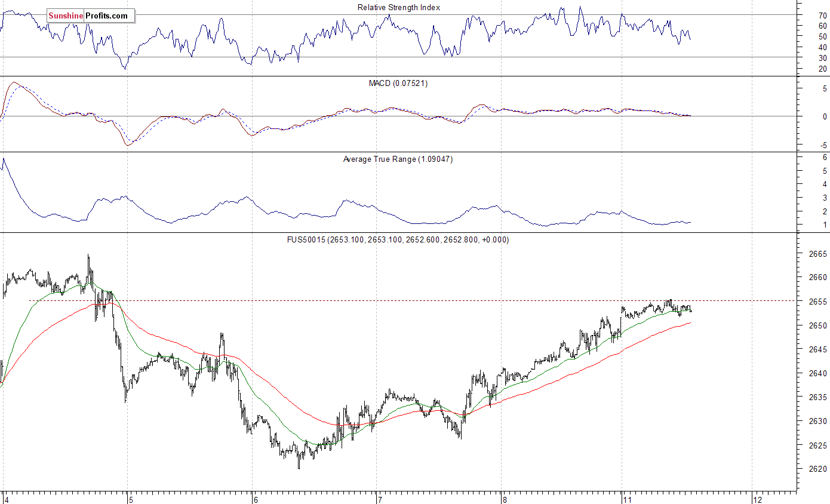
Task: Click the SunshineProfits.com logo
Action: coord(91,16)
